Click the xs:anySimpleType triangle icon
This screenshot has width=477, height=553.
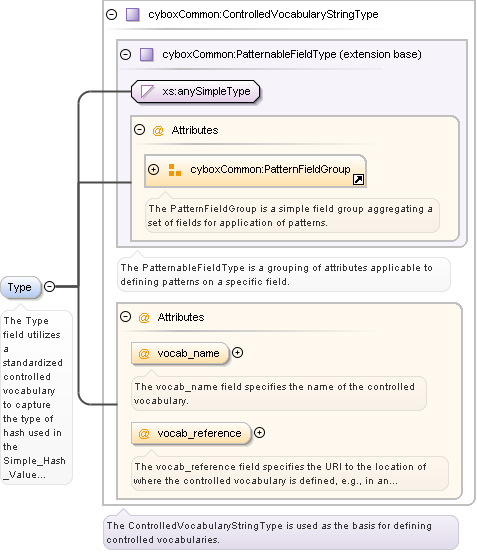pos(147,91)
